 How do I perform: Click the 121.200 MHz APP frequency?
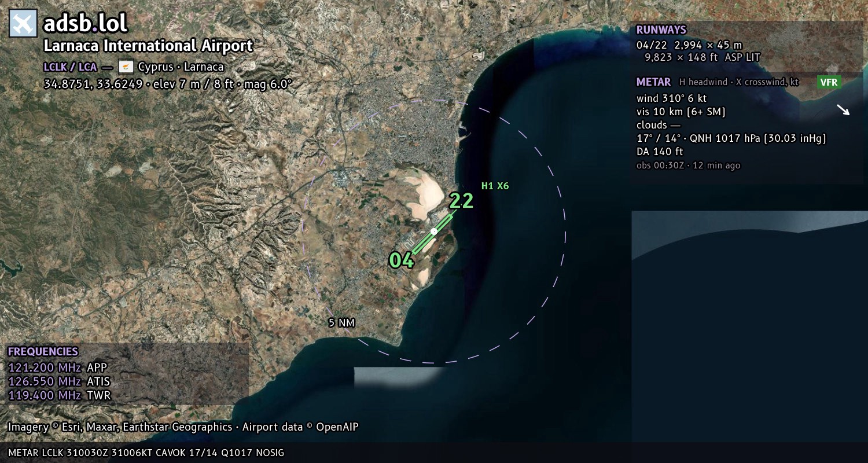point(58,368)
